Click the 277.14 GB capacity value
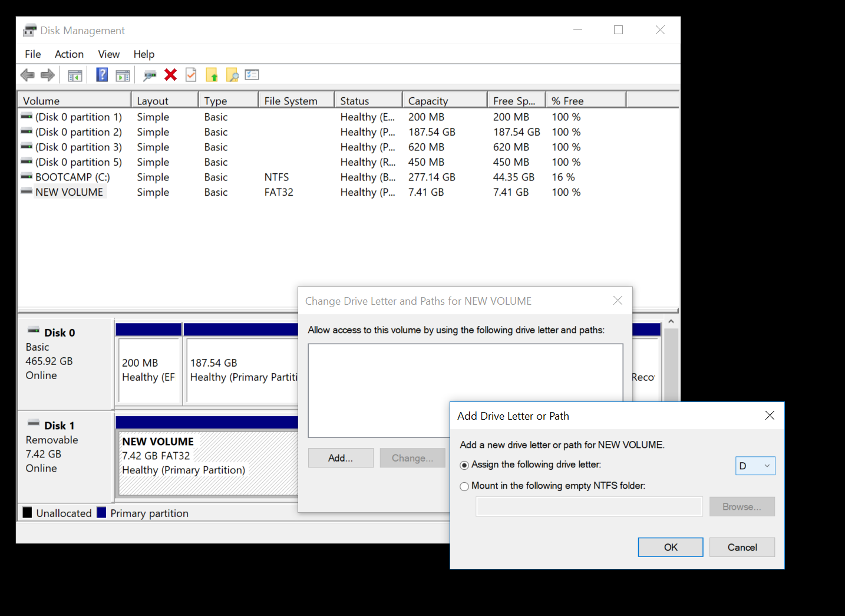 point(432,177)
